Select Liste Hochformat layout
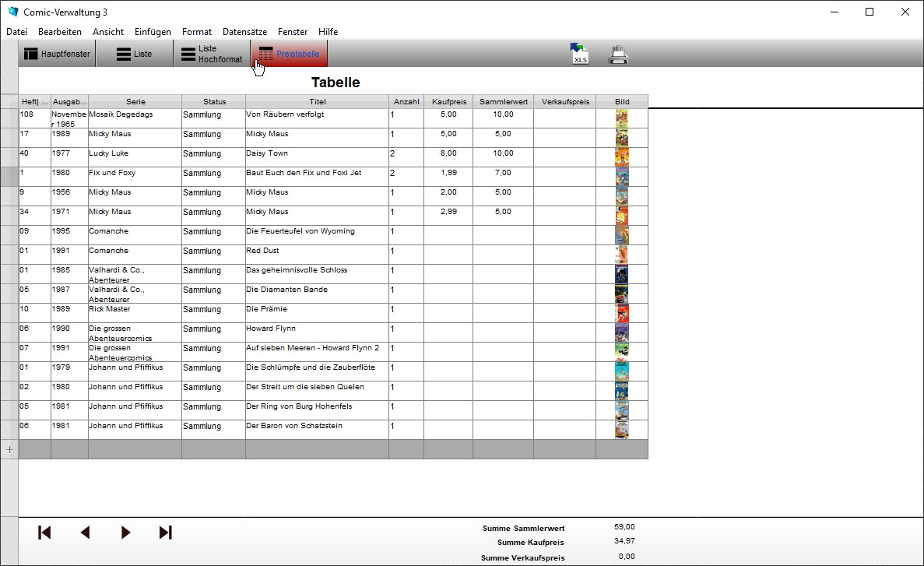The height and width of the screenshot is (566, 924). point(212,54)
